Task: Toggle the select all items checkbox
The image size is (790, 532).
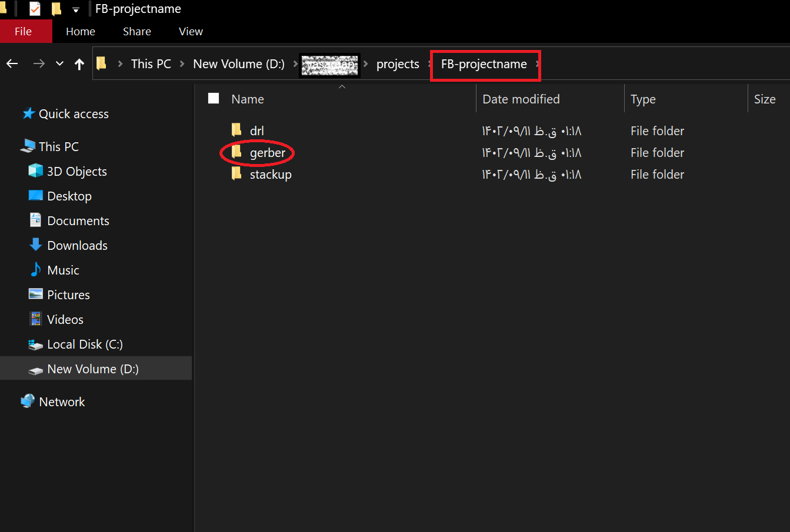Action: coord(214,99)
